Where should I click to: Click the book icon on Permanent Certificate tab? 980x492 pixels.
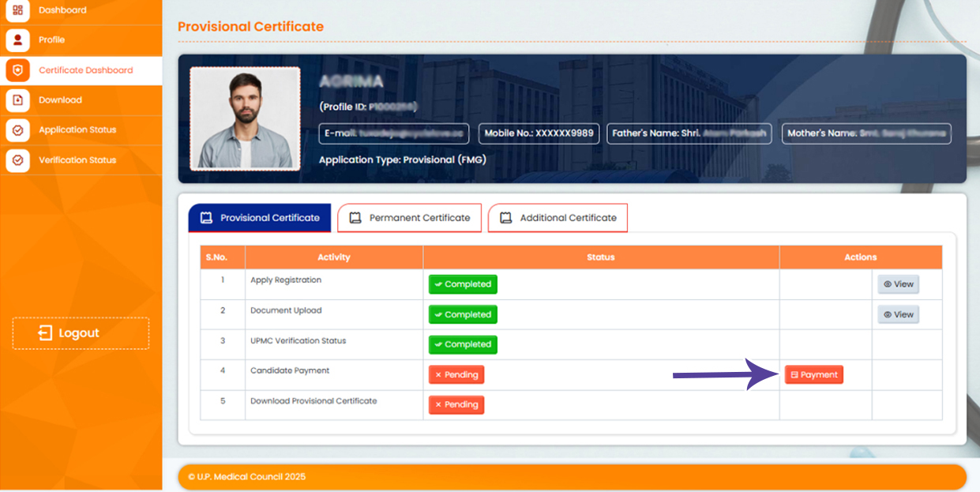(x=355, y=218)
